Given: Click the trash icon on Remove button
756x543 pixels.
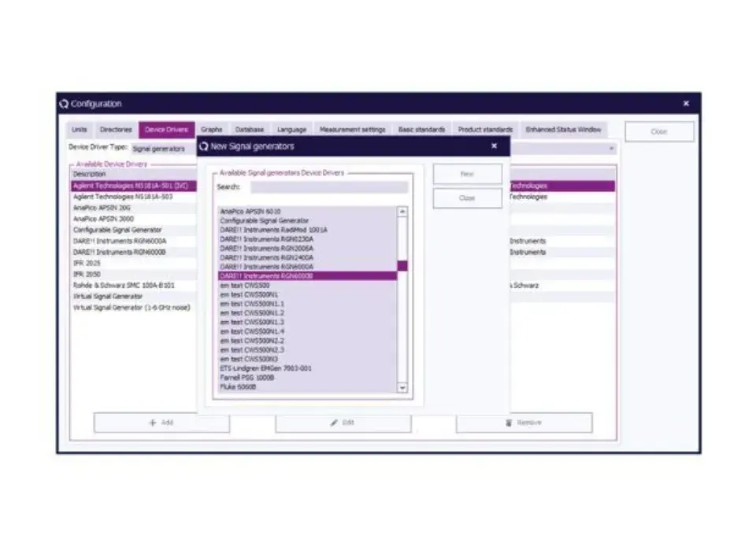Looking at the screenshot, I should click(508, 423).
